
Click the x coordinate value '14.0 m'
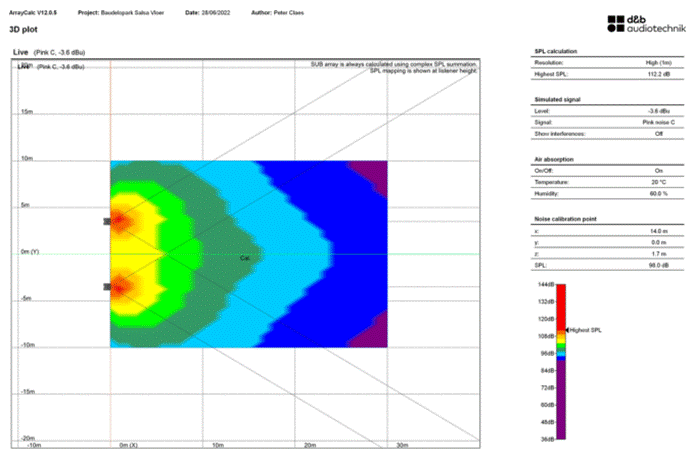point(658,231)
